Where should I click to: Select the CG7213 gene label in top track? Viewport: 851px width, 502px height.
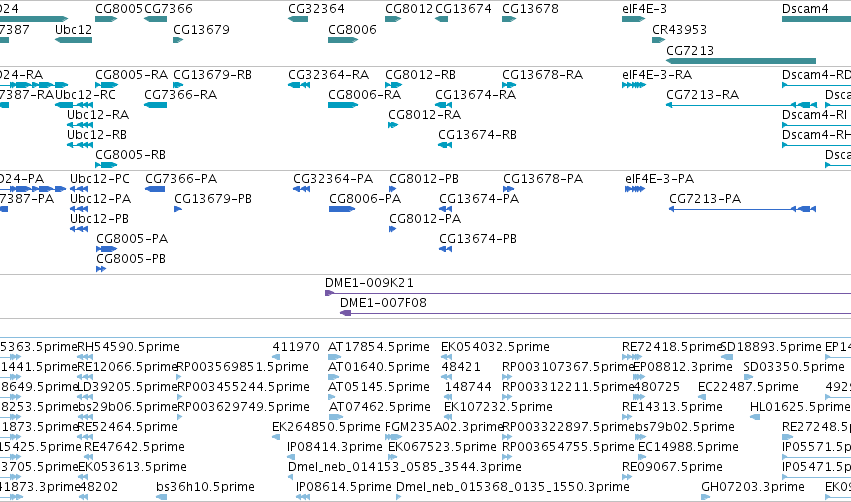pyautogui.click(x=690, y=51)
